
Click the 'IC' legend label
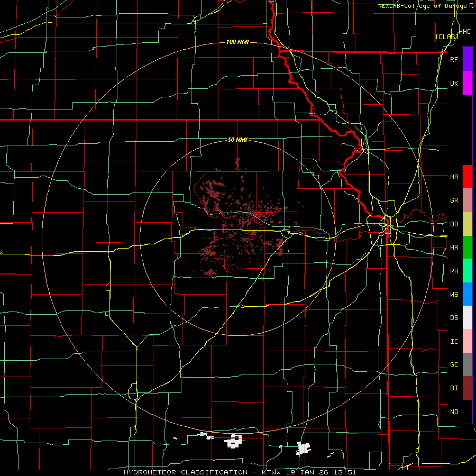pos(454,342)
